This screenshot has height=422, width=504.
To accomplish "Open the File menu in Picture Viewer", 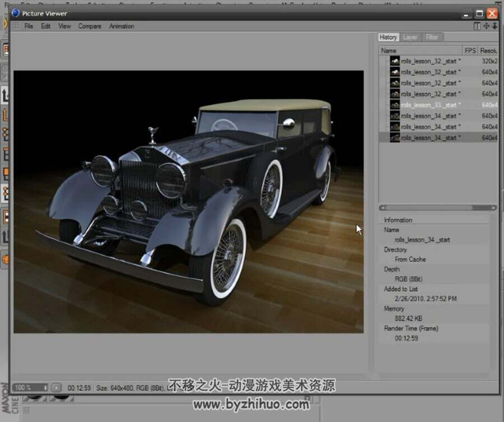I will coord(29,26).
